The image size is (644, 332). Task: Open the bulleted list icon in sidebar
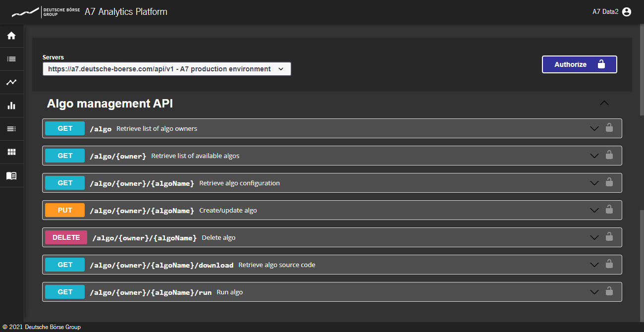[x=11, y=59]
